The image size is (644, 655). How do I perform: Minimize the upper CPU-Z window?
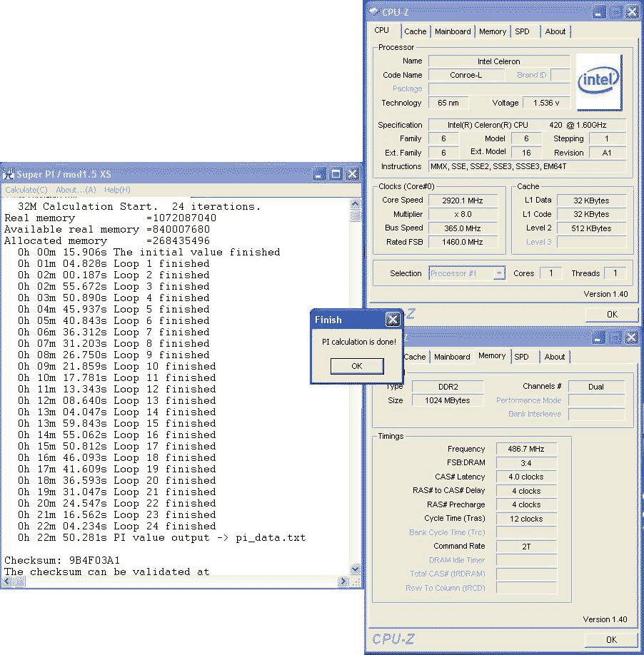598,12
